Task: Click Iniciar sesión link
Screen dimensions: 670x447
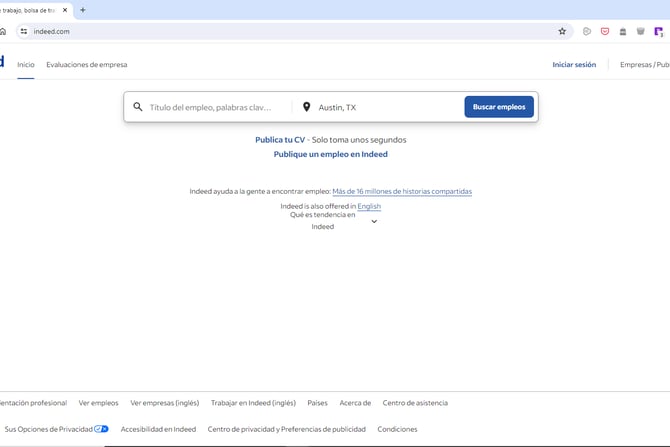Action: (x=574, y=65)
